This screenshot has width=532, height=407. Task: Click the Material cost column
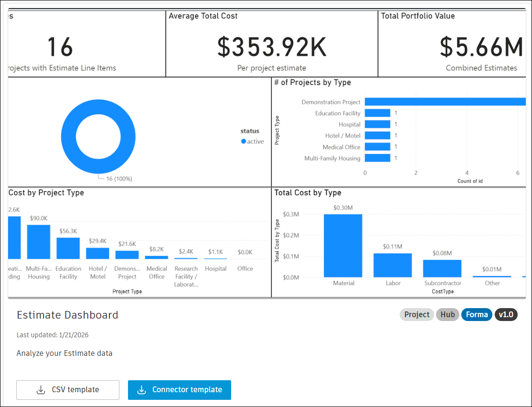tap(343, 246)
